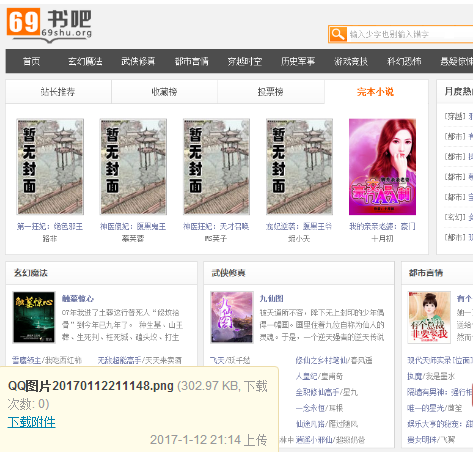The height and width of the screenshot is (452, 473).
Task: Open the 都市言情 navigation category
Action: [x=191, y=61]
